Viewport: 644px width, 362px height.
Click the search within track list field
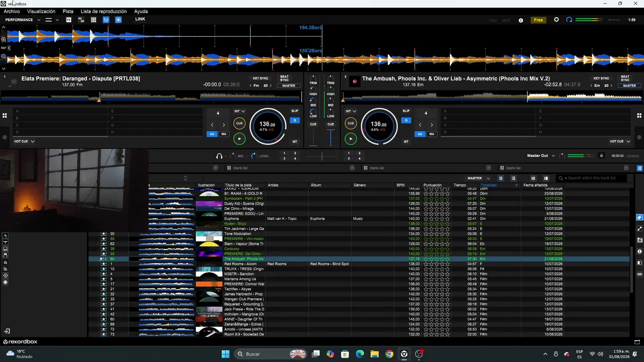[x=592, y=178]
